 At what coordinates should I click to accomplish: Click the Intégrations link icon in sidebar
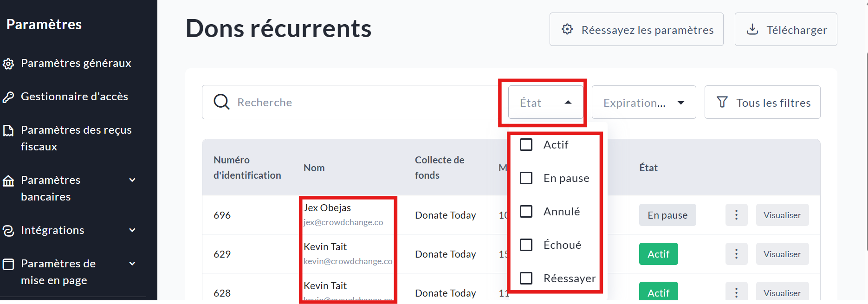coord(8,231)
